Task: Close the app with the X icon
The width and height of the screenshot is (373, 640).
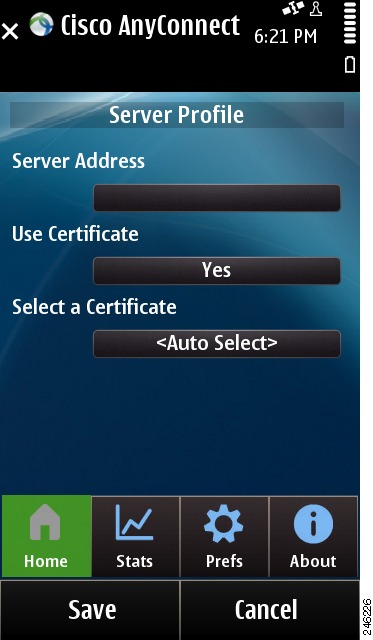Action: pyautogui.click(x=10, y=31)
